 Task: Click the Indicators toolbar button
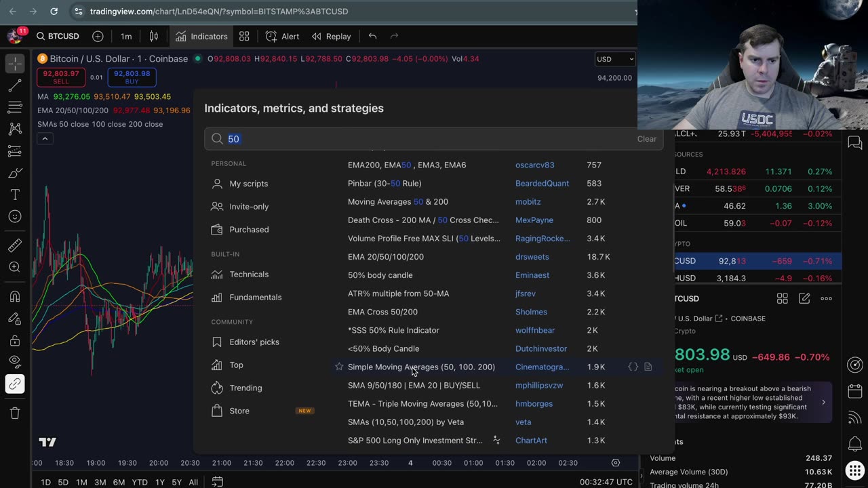(x=201, y=36)
